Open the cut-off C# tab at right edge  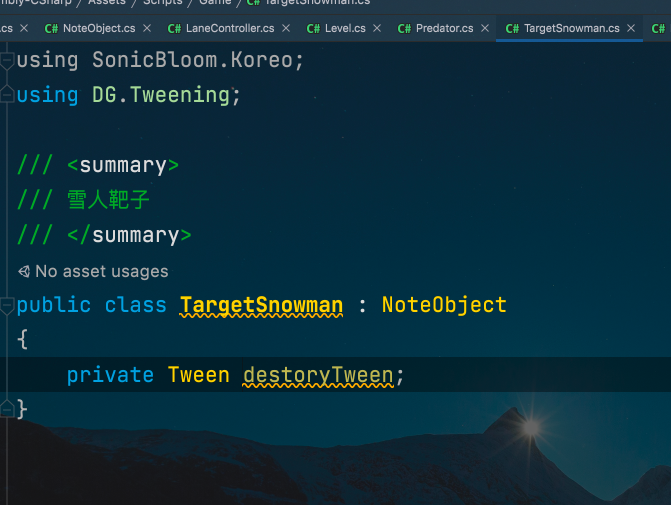click(x=659, y=29)
